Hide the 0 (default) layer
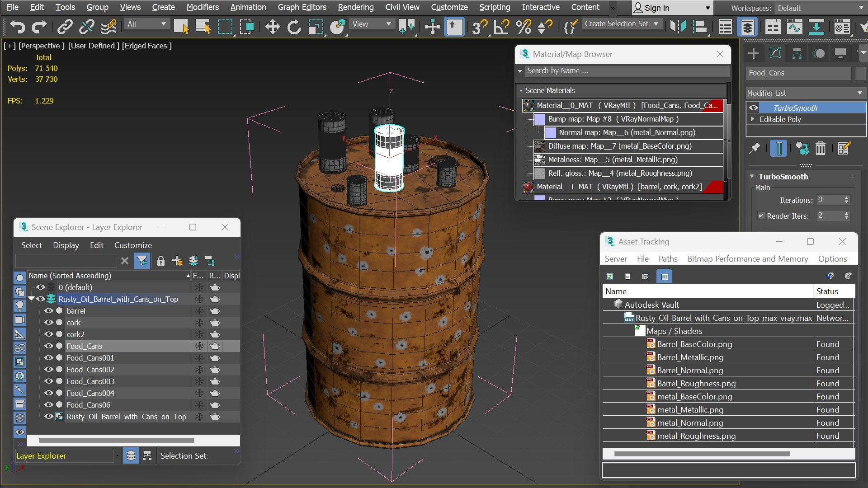Image resolution: width=868 pixels, height=488 pixels. 40,287
